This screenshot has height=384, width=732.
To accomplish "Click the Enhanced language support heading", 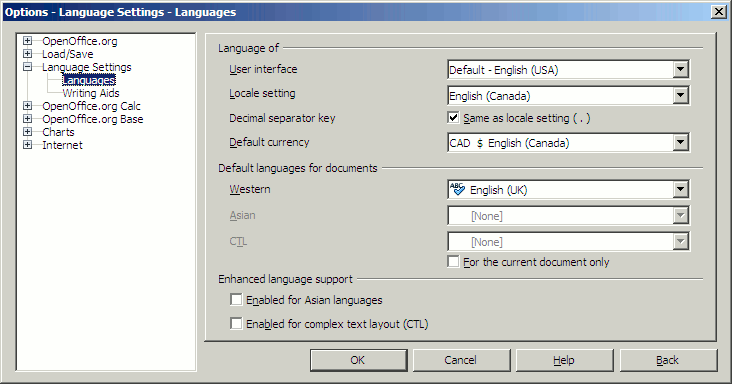I will (x=285, y=279).
